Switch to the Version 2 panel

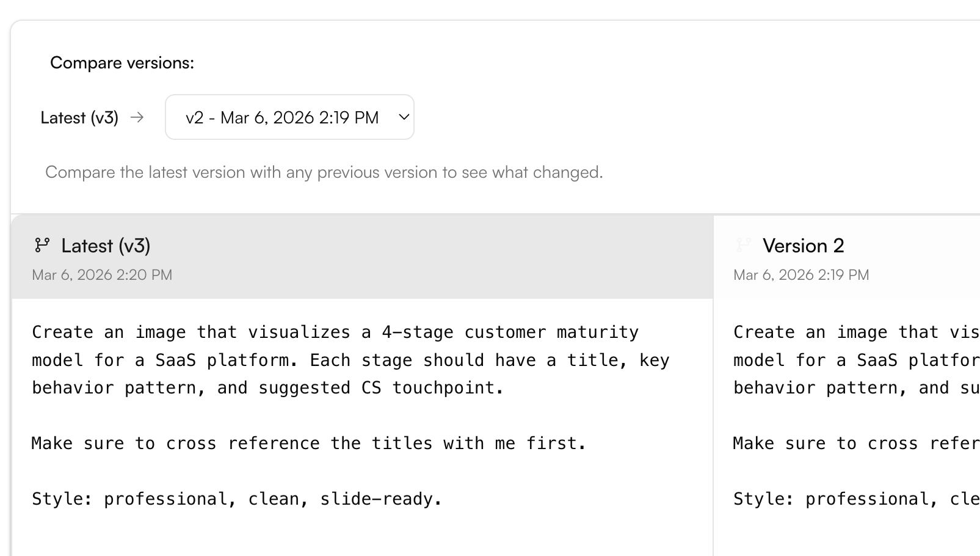803,246
